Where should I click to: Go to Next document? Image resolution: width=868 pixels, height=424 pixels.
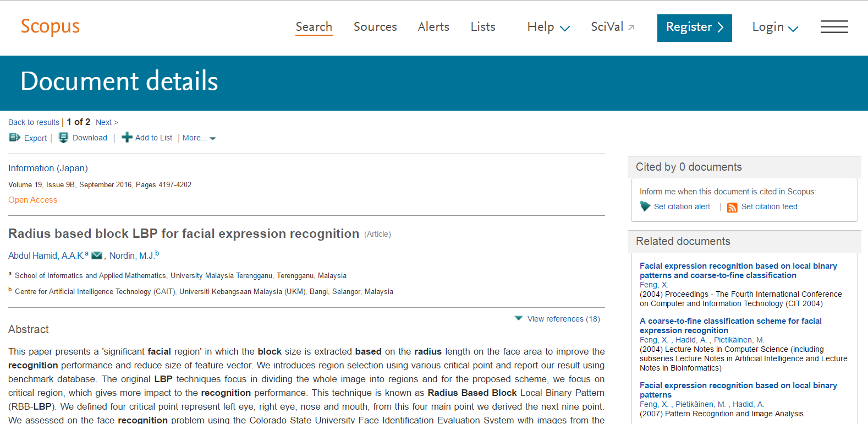point(107,122)
